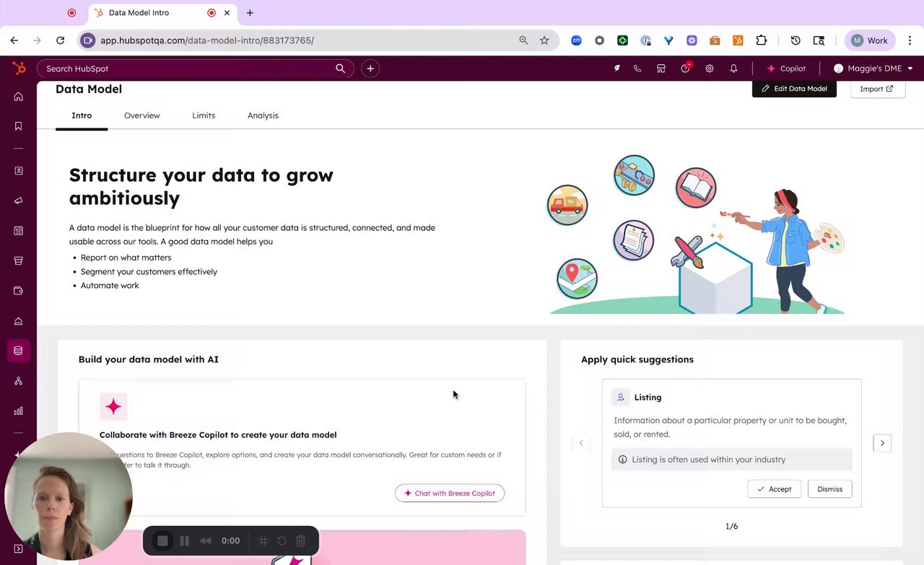Open the calling phone icon

coord(637,69)
